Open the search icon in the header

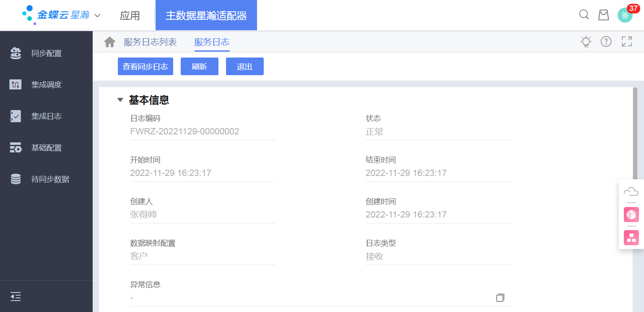(584, 15)
